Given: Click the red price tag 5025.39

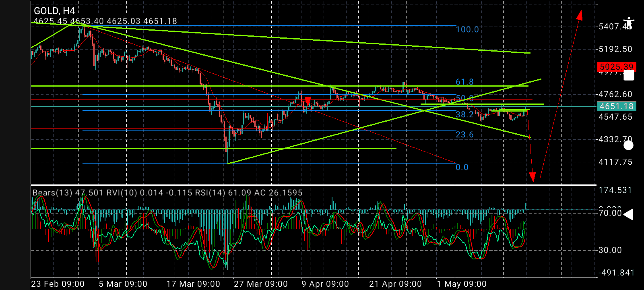Looking at the screenshot, I should tap(617, 67).
